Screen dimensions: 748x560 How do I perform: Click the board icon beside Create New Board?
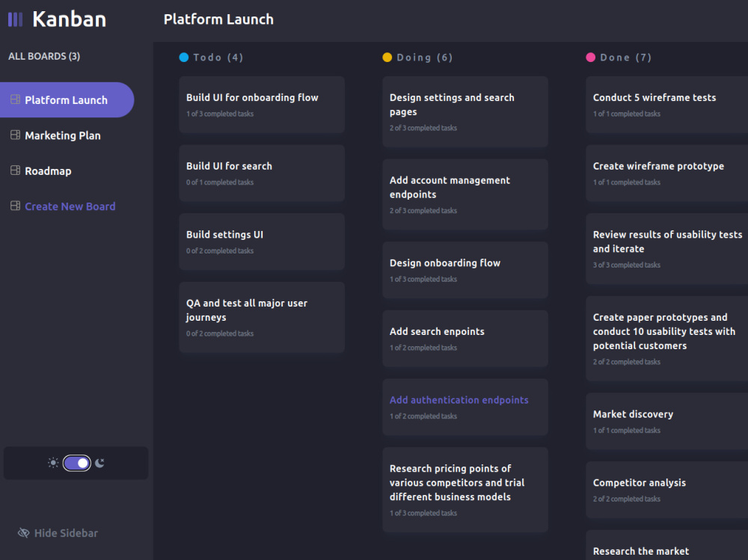pos(15,206)
